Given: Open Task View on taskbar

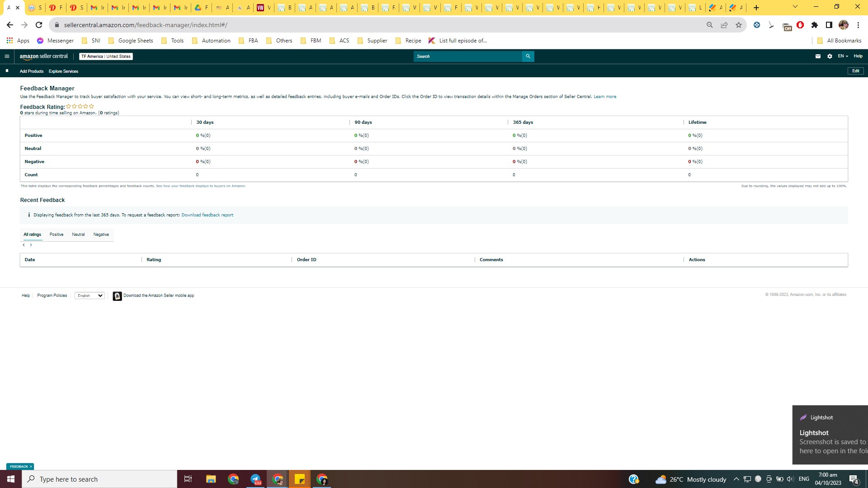Looking at the screenshot, I should pos(188,479).
